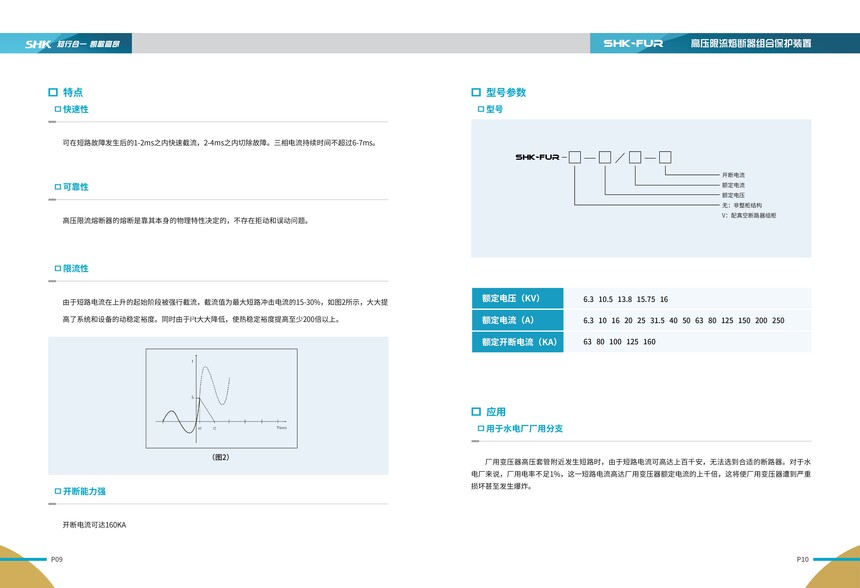
Task: Select the 开断能力强 subheading
Action: pos(84,491)
